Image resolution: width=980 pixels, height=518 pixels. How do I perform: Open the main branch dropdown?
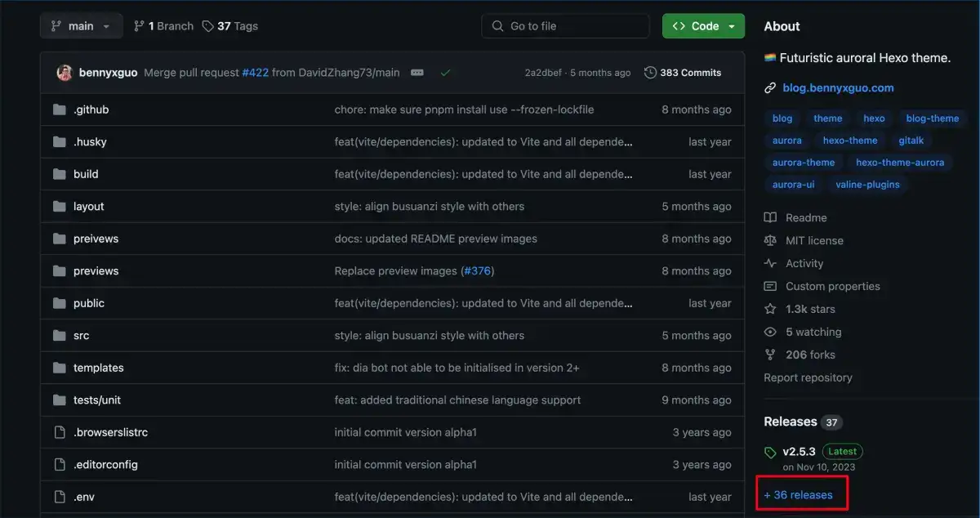[x=81, y=25]
